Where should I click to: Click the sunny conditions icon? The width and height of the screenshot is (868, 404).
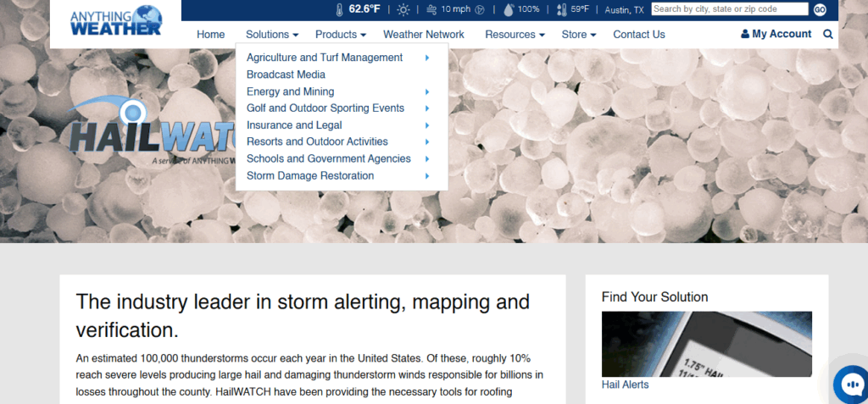403,10
